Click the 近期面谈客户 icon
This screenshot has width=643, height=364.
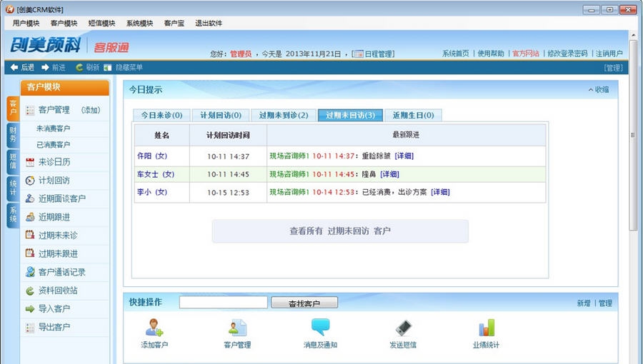(x=30, y=198)
